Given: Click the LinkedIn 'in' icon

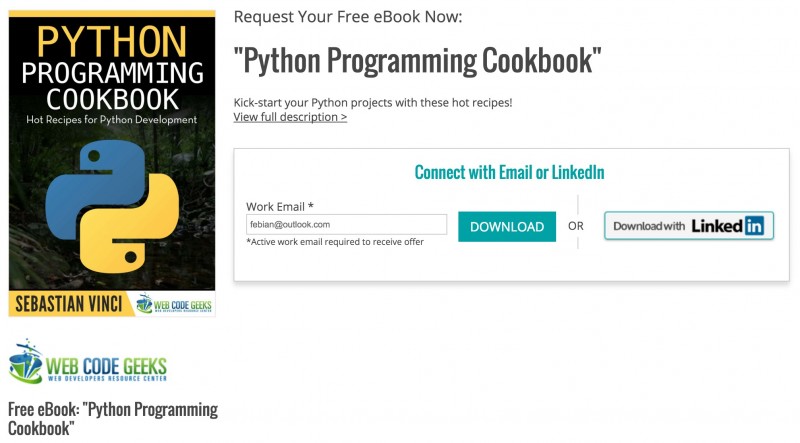Looking at the screenshot, I should point(754,226).
